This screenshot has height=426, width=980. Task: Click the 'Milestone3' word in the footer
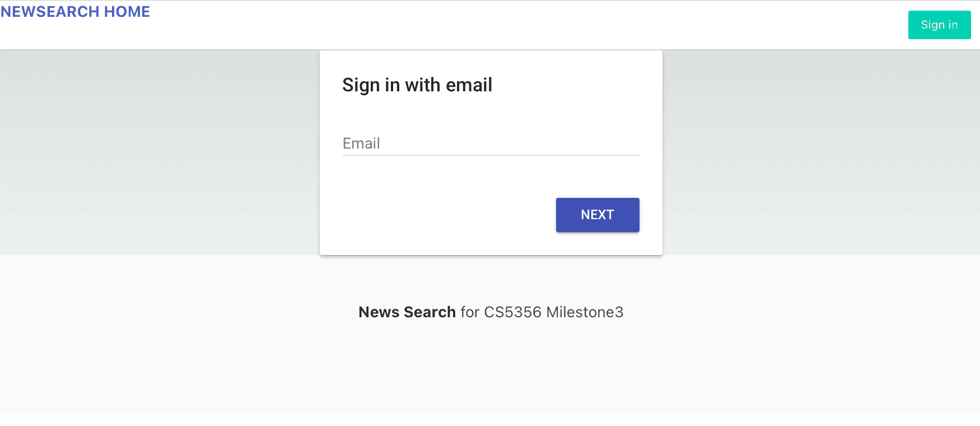(x=585, y=312)
